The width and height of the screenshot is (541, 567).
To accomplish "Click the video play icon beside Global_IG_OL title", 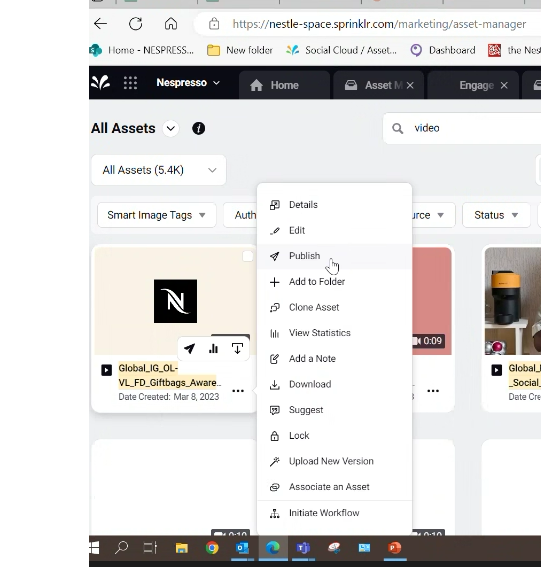I will (x=106, y=370).
